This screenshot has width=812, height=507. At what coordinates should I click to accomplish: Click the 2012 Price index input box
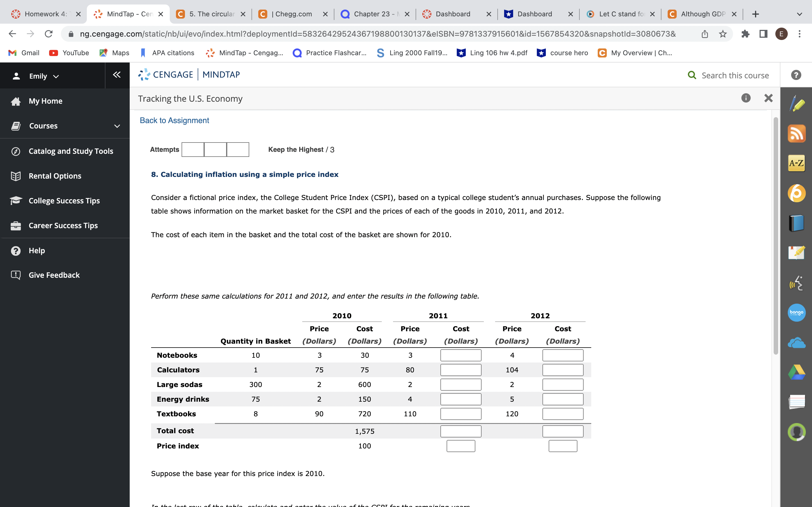tap(562, 446)
